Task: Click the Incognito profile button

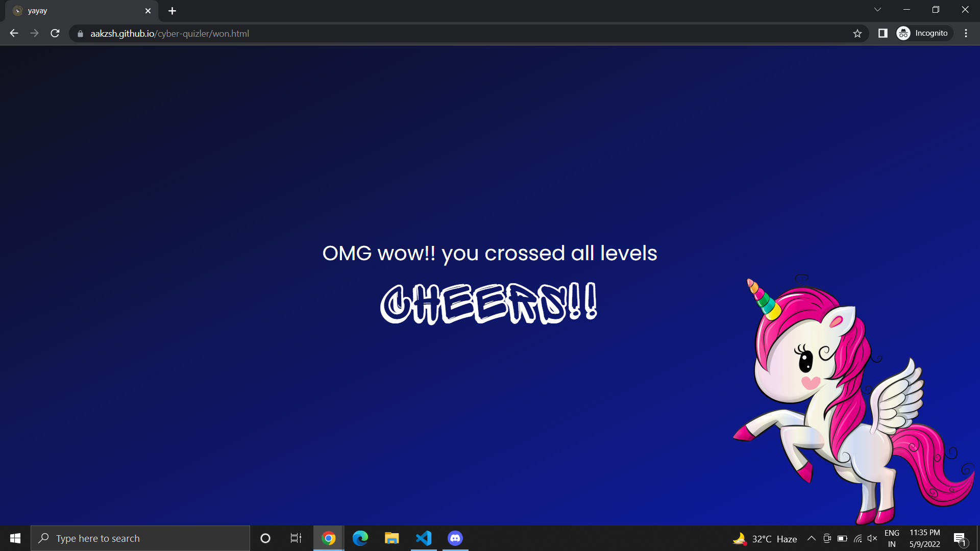Action: pyautogui.click(x=924, y=33)
